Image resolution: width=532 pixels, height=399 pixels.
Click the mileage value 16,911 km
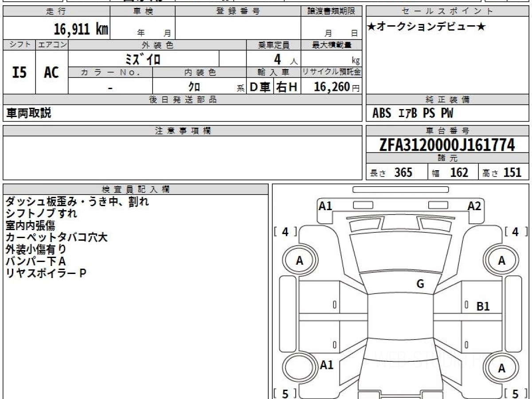point(81,29)
